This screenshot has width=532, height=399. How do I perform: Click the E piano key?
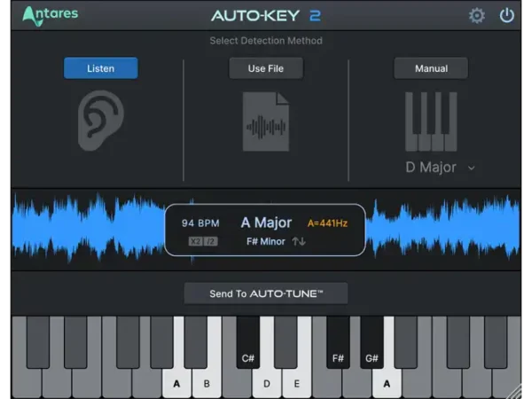[297, 384]
